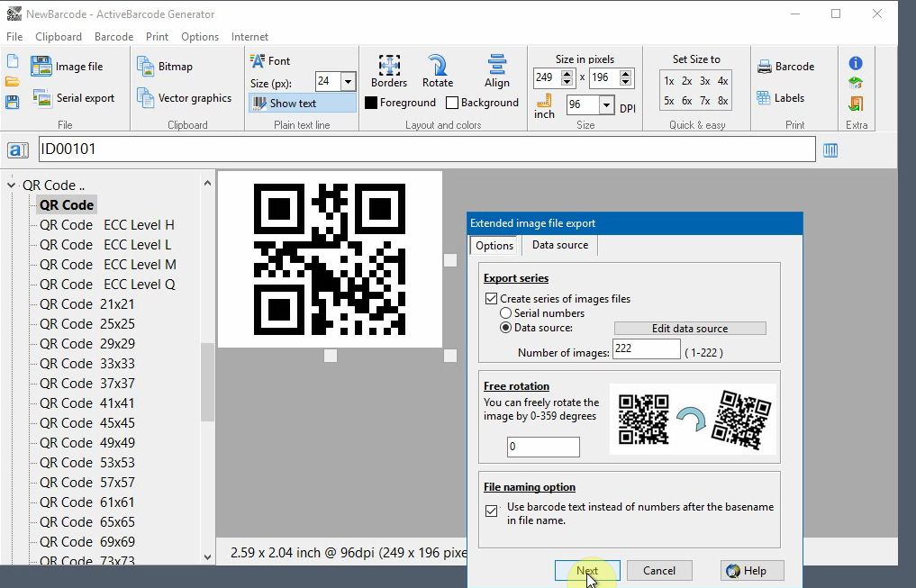This screenshot has width=916, height=588.
Task: Select QR Code ECC Level H
Action: point(107,225)
